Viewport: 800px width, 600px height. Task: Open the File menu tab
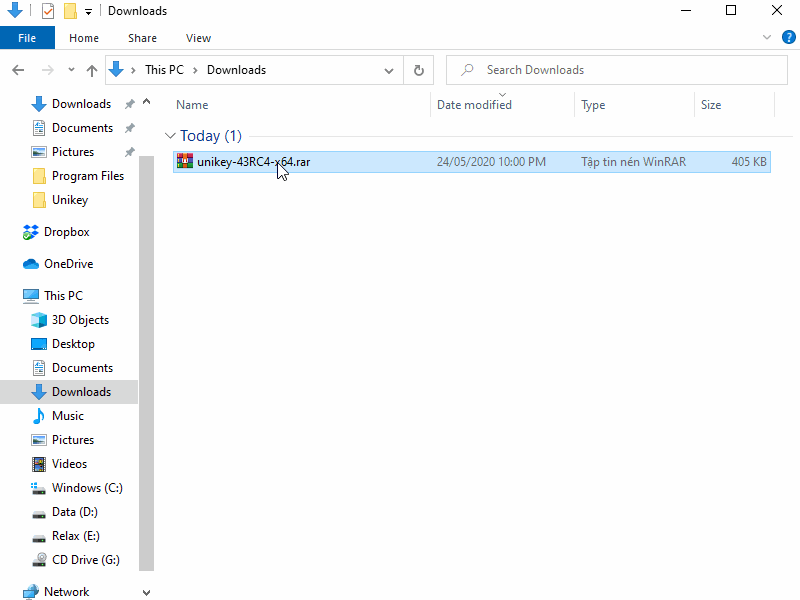coord(27,38)
